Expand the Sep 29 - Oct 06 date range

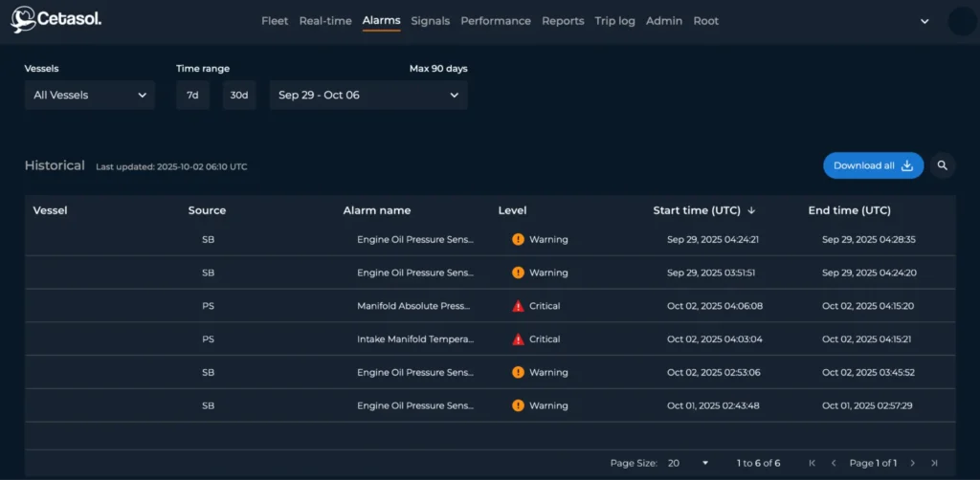tap(368, 96)
